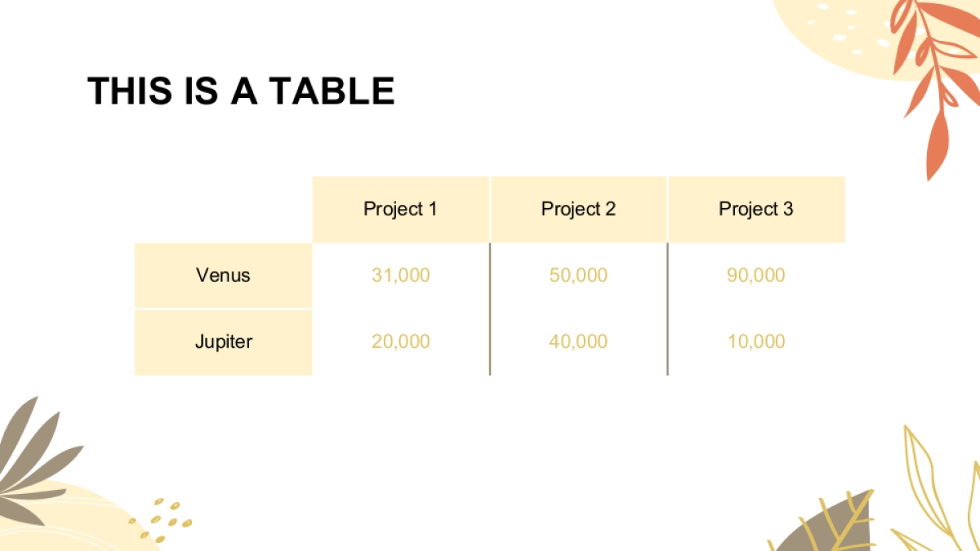Viewport: 980px width, 551px height.
Task: Select the Project 3 header cell
Action: click(x=755, y=209)
